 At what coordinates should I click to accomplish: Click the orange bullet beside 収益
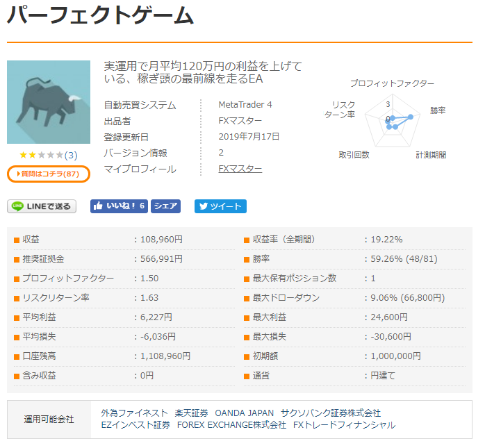coord(17,240)
